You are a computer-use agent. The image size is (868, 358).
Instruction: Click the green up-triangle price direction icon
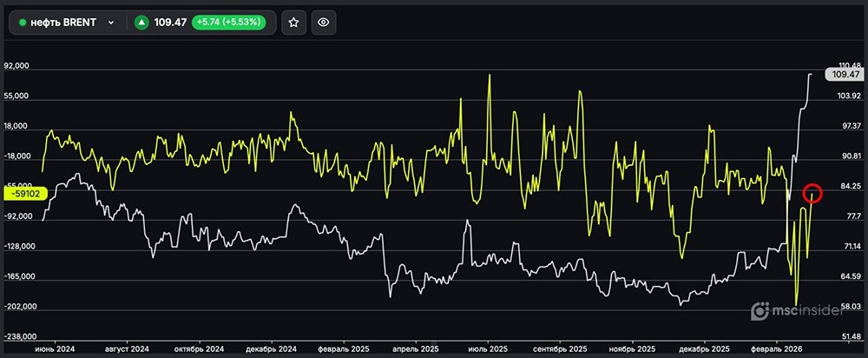(141, 23)
